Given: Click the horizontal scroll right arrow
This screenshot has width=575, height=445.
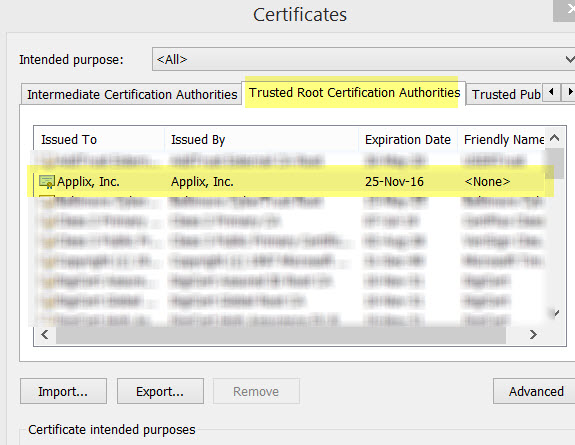Looking at the screenshot, I should [x=533, y=335].
